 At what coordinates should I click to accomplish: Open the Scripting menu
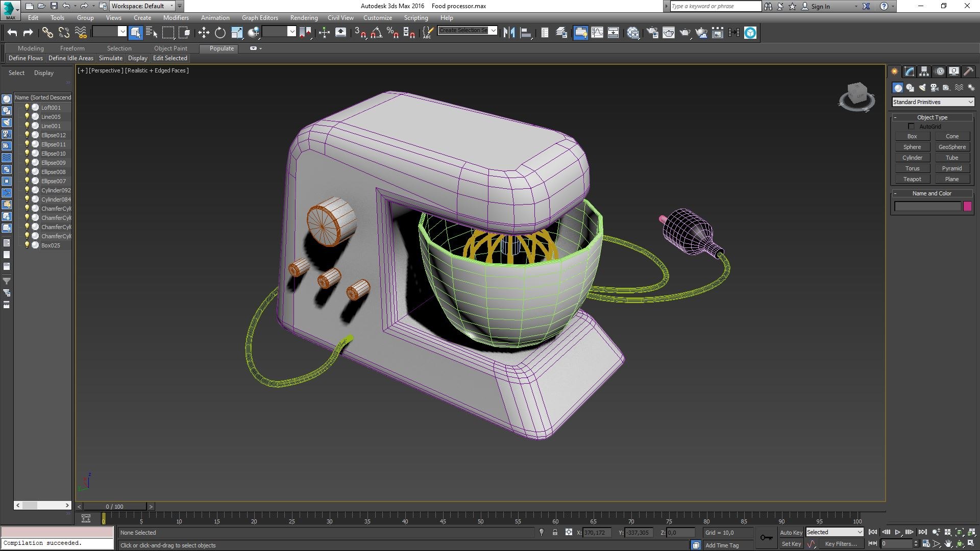416,18
